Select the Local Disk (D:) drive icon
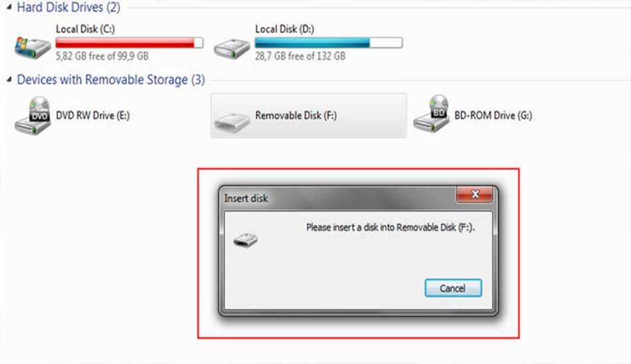 pos(231,48)
